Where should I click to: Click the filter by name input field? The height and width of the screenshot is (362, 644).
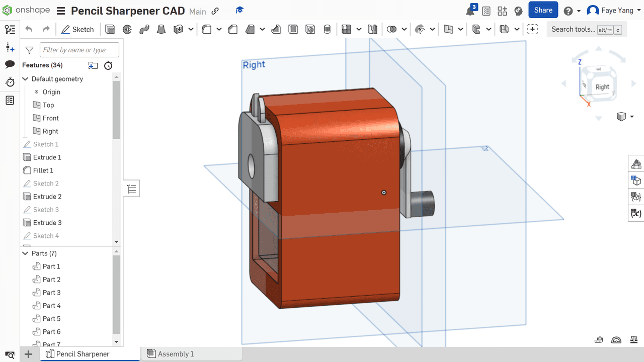pyautogui.click(x=79, y=50)
